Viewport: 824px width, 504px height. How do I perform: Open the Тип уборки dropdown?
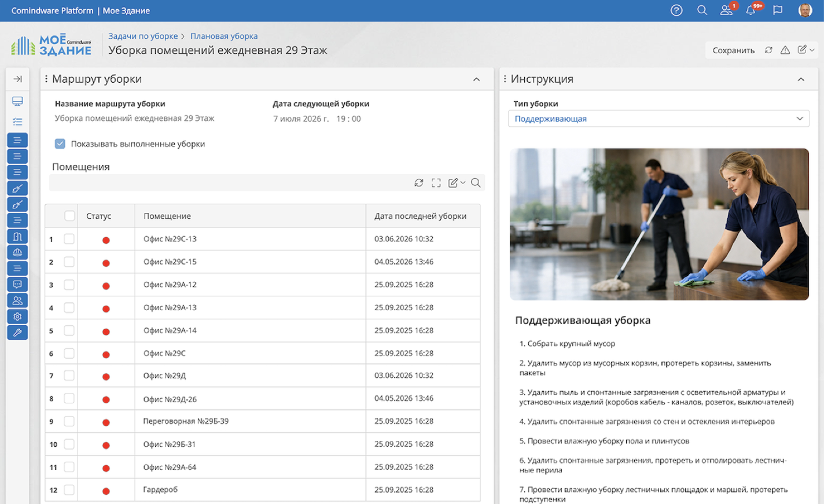(x=659, y=119)
